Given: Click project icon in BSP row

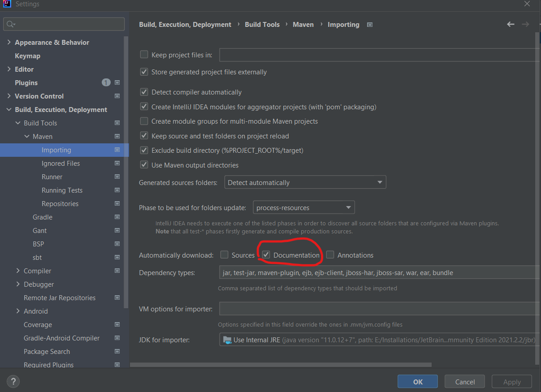Looking at the screenshot, I should 117,244.
